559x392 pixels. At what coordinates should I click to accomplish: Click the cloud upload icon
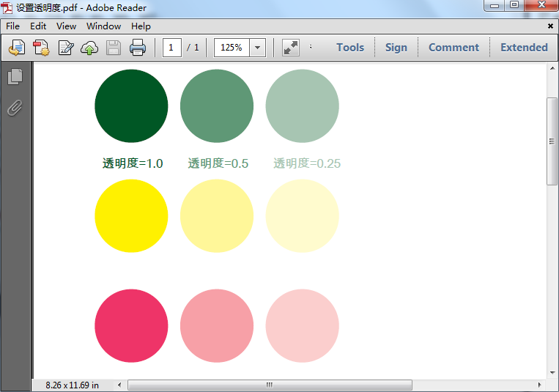tap(89, 48)
